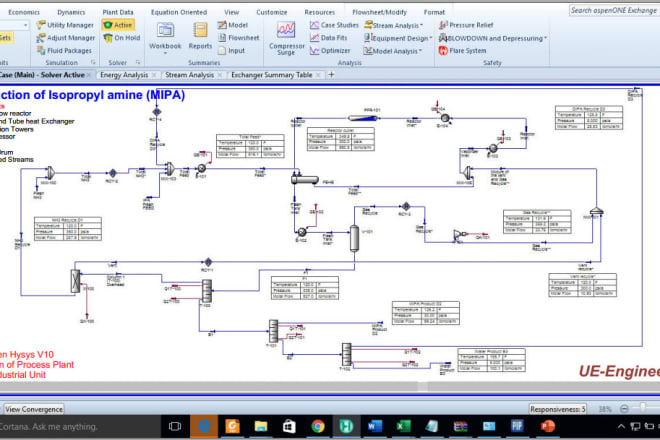Open the View ribbon tab
The image size is (660, 440).
[232, 12]
